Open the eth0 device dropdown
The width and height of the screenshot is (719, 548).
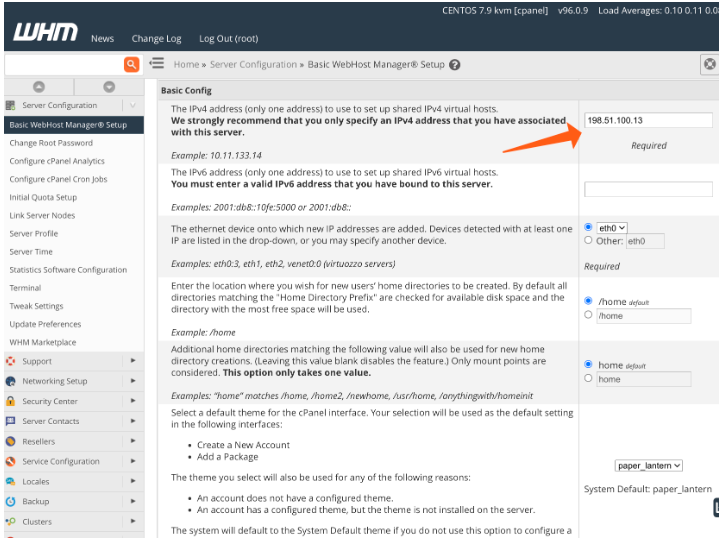click(x=612, y=228)
